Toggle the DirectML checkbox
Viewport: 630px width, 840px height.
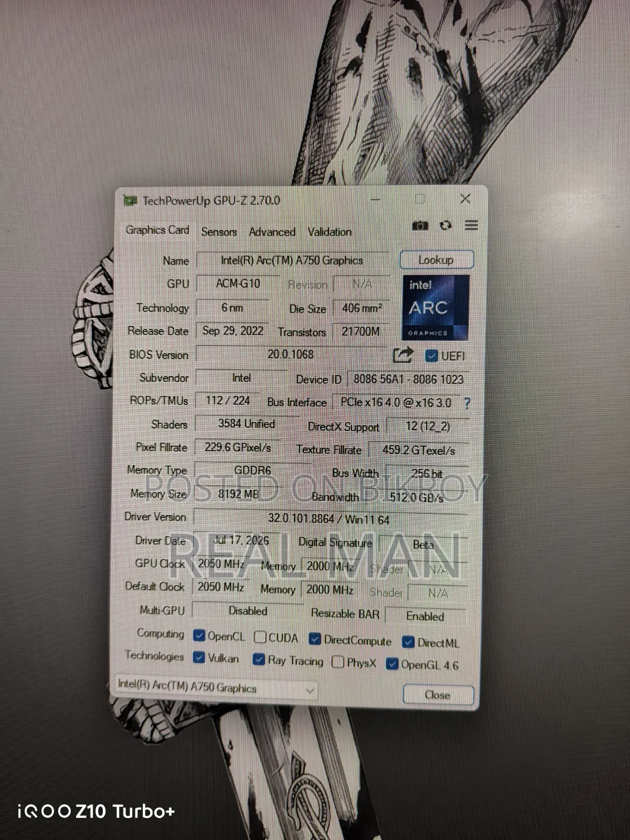click(408, 642)
